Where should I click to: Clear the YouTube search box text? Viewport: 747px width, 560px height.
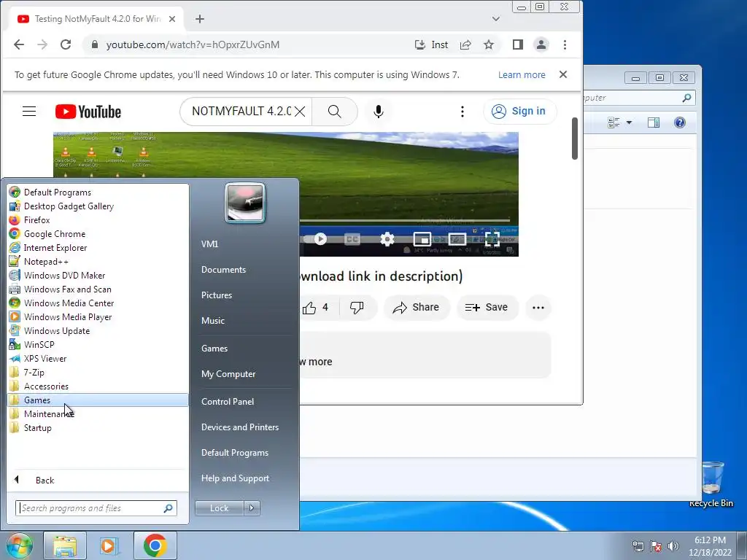click(x=300, y=112)
